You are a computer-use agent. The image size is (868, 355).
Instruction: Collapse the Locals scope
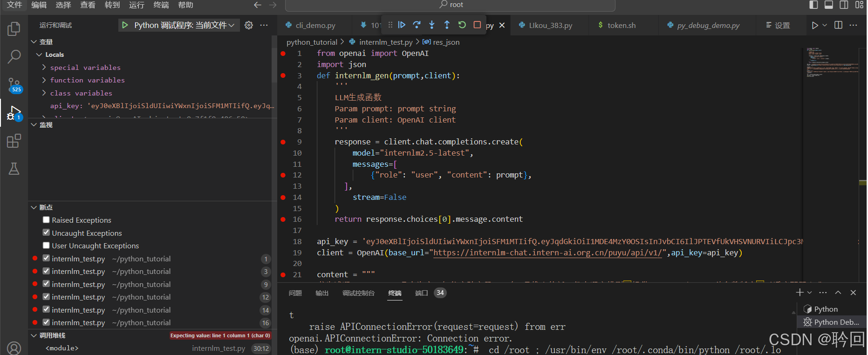click(39, 55)
